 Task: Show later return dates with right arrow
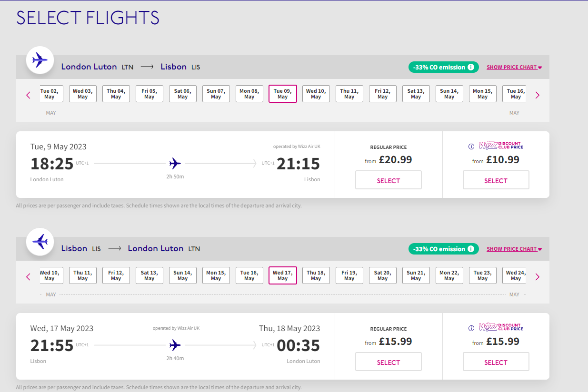[538, 277]
